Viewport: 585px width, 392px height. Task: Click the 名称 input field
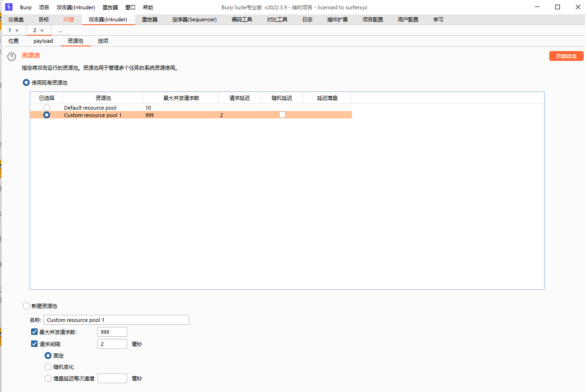117,320
